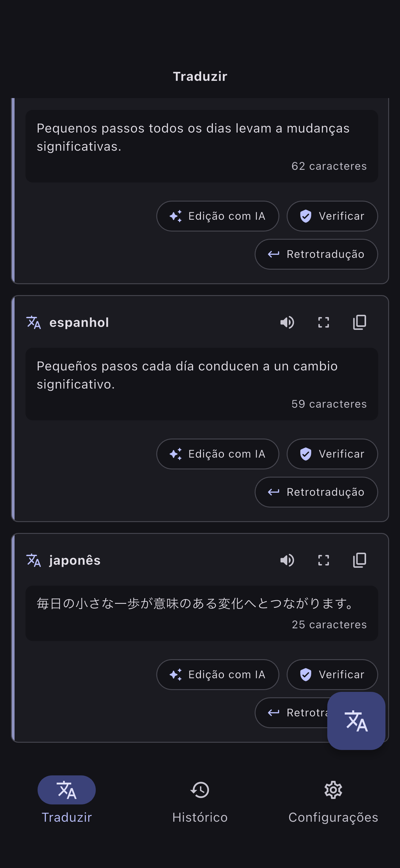Select the Spanish translated text box

[202, 384]
